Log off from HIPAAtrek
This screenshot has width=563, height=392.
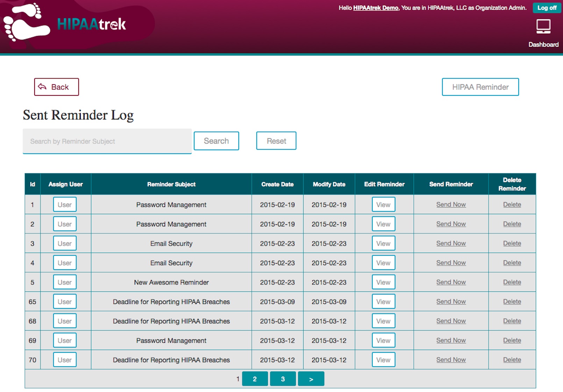tap(547, 8)
